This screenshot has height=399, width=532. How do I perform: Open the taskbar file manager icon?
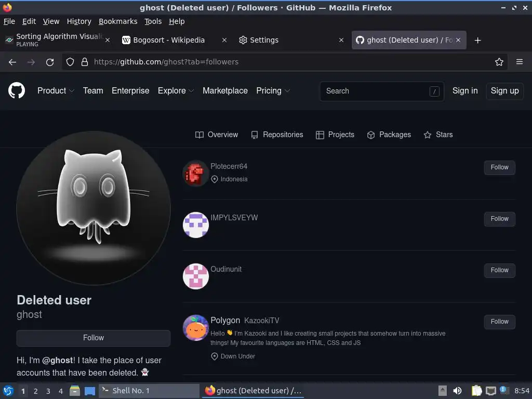75,391
